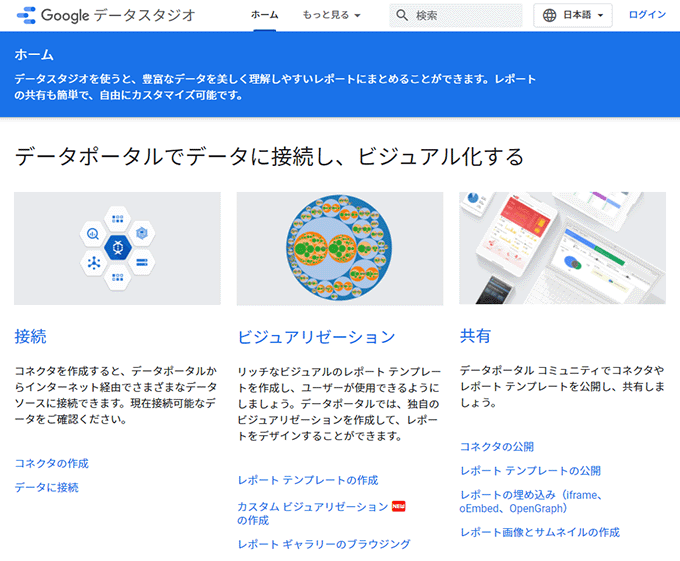
Task: Click the NEW badge beside カスタム ビジュアリゼーション
Action: click(x=399, y=506)
